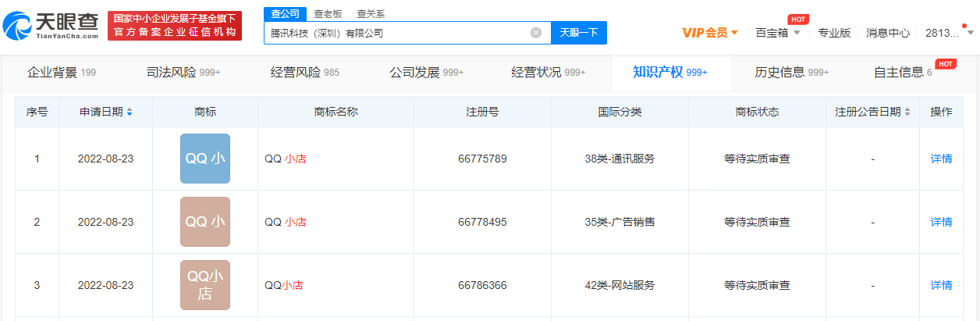Screen dimensions: 980x321
Task: Expand the VIP会员 dropdown
Action: [709, 33]
